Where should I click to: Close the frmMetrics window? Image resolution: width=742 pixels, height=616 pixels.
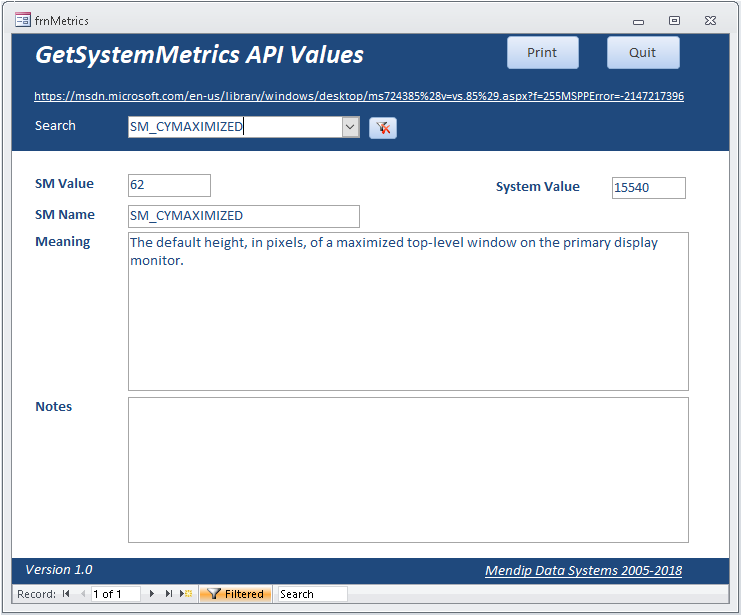tap(710, 20)
